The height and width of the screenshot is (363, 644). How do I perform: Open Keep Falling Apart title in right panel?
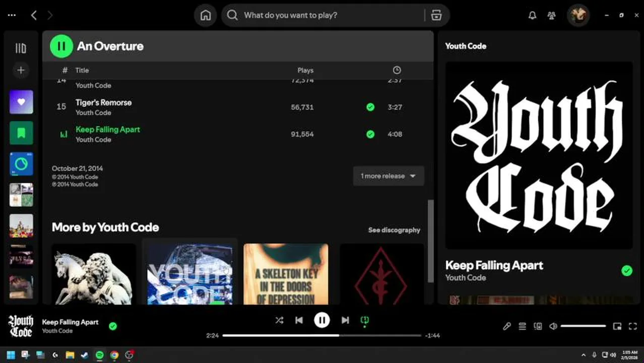pyautogui.click(x=494, y=265)
